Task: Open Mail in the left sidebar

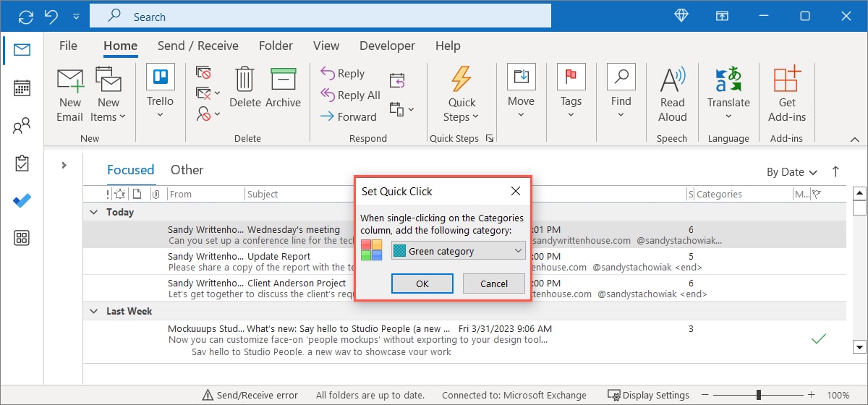Action: [22, 50]
